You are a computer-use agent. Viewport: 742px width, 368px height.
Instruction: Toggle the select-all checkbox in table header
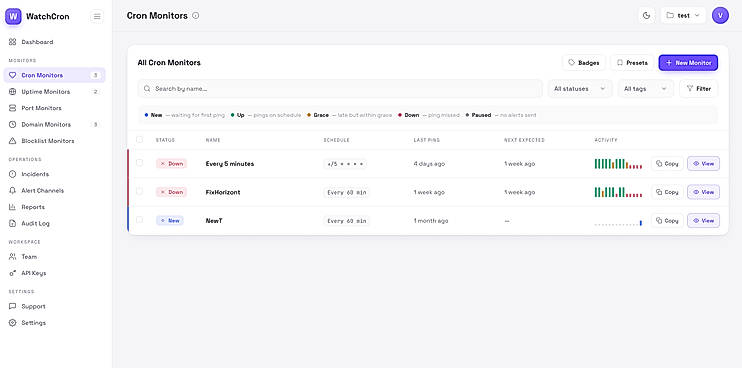(x=139, y=140)
